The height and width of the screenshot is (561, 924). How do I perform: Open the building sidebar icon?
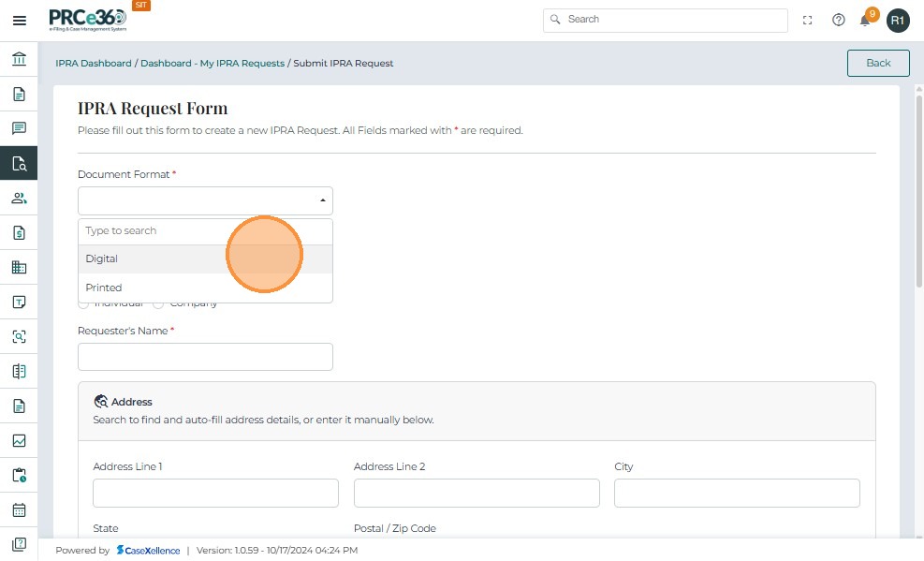pos(19,268)
